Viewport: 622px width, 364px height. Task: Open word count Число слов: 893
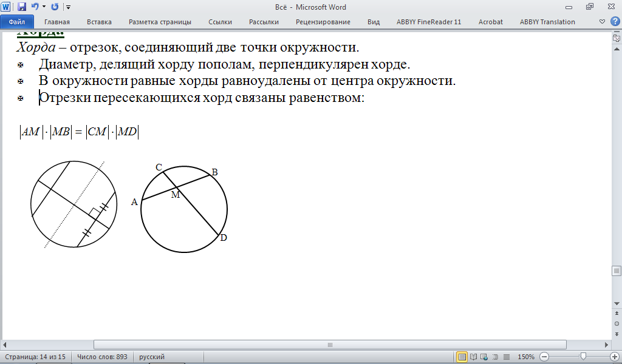click(x=102, y=357)
